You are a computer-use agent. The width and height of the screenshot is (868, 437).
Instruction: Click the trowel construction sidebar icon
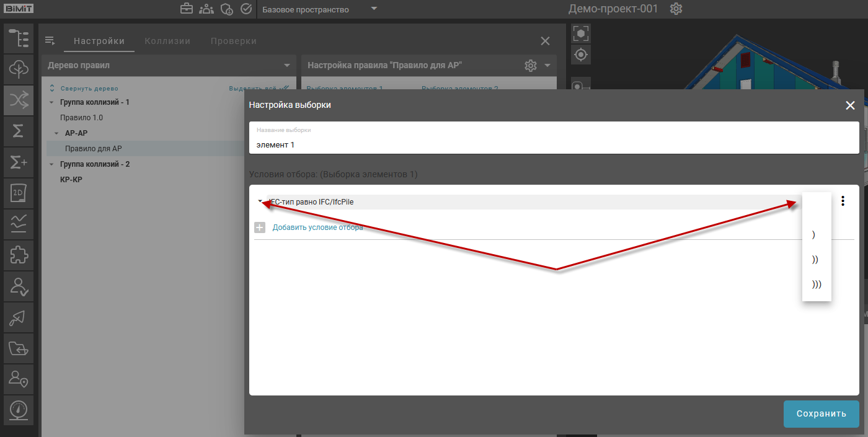[x=19, y=317]
